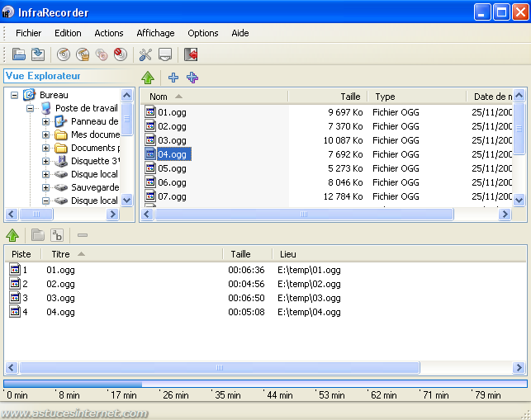Click the E:\temp\01.ogg location cell

pyautogui.click(x=309, y=270)
